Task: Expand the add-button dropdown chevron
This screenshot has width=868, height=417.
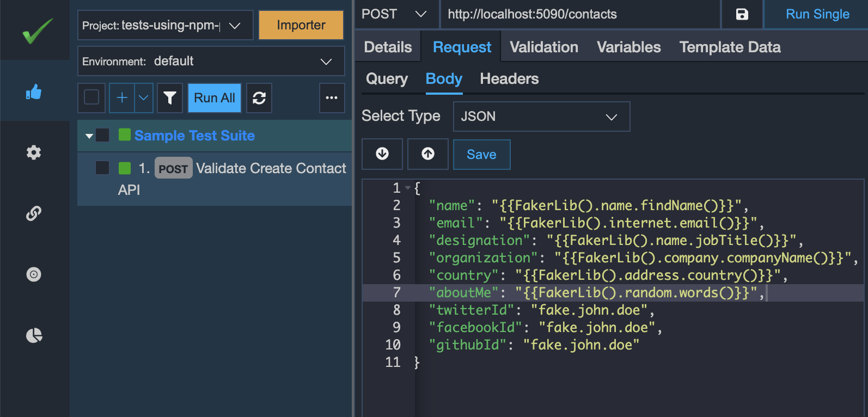Action: coord(144,98)
